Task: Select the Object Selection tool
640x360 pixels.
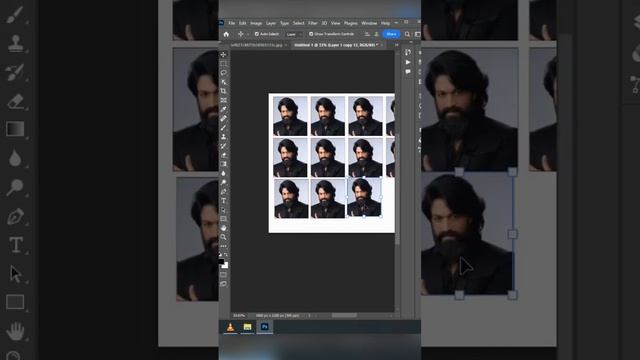Action: tap(223, 82)
